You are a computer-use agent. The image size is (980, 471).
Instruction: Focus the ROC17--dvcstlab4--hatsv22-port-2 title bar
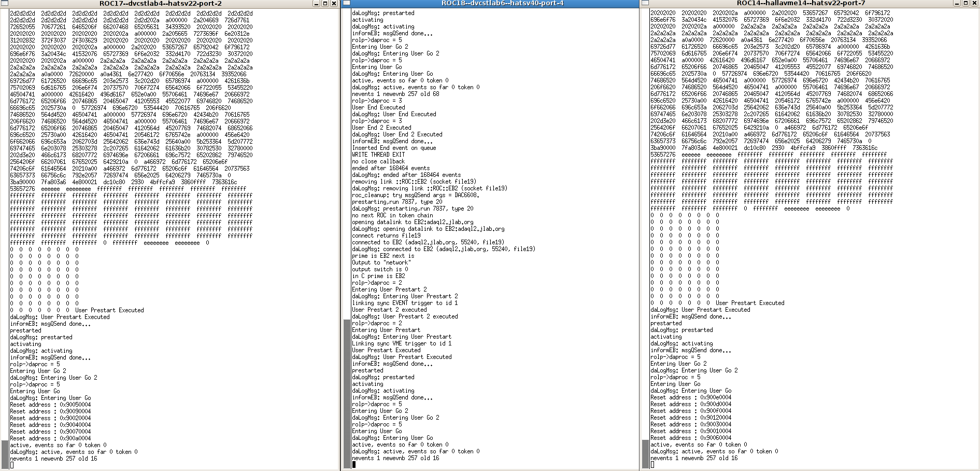click(x=161, y=4)
